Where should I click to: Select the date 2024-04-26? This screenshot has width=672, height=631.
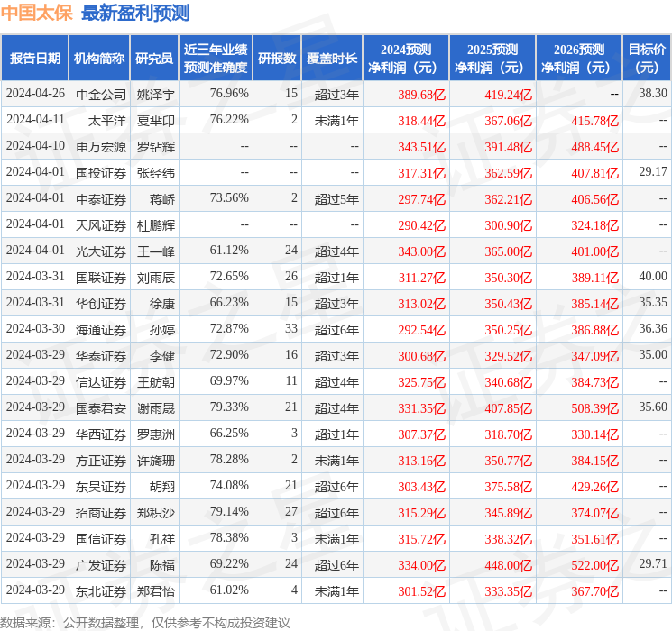click(35, 94)
